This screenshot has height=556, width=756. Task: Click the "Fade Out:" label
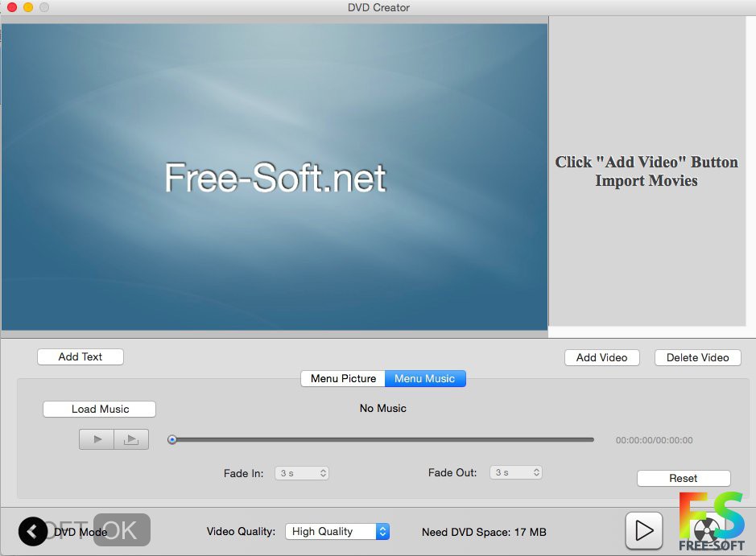pyautogui.click(x=452, y=472)
